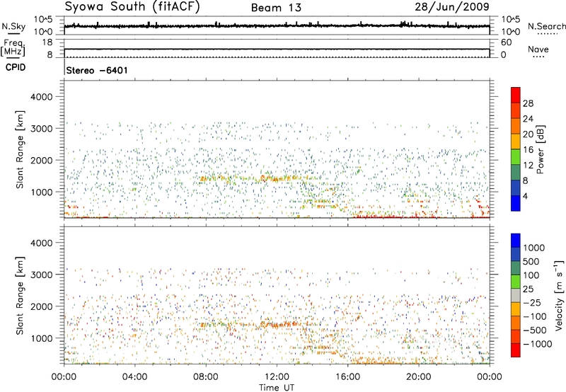This screenshot has width=566, height=392.
Task: Pick the light green 12–16 dB power colorbar segment
Action: tap(516, 157)
